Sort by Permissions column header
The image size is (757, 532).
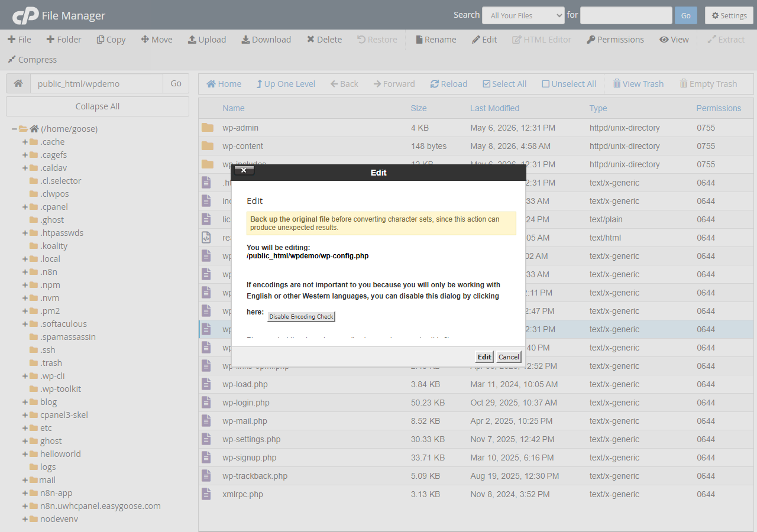click(719, 108)
